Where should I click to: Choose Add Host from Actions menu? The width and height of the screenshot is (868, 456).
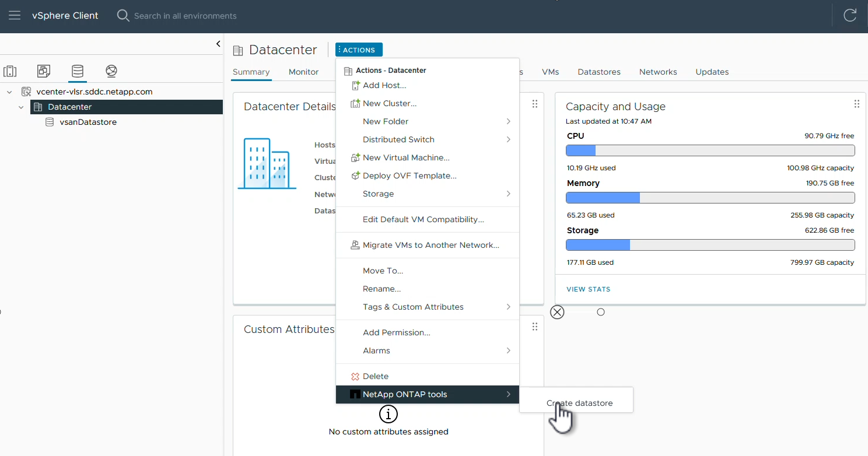click(384, 85)
